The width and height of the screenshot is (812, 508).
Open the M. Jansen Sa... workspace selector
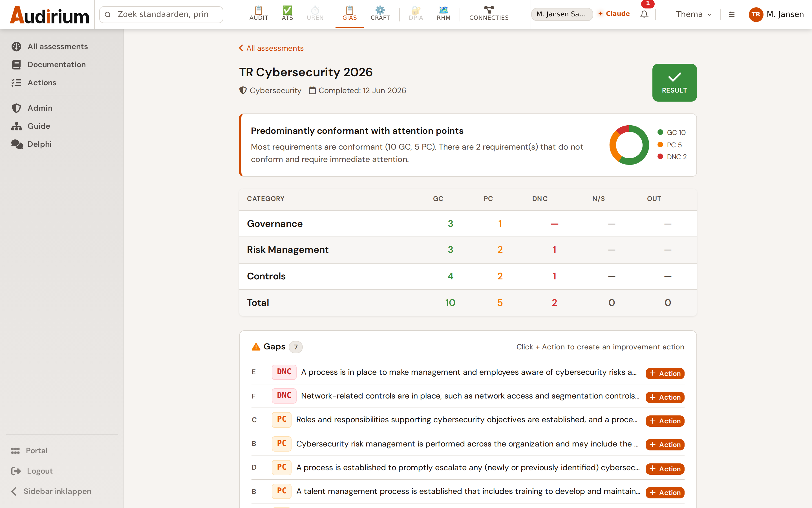point(562,14)
